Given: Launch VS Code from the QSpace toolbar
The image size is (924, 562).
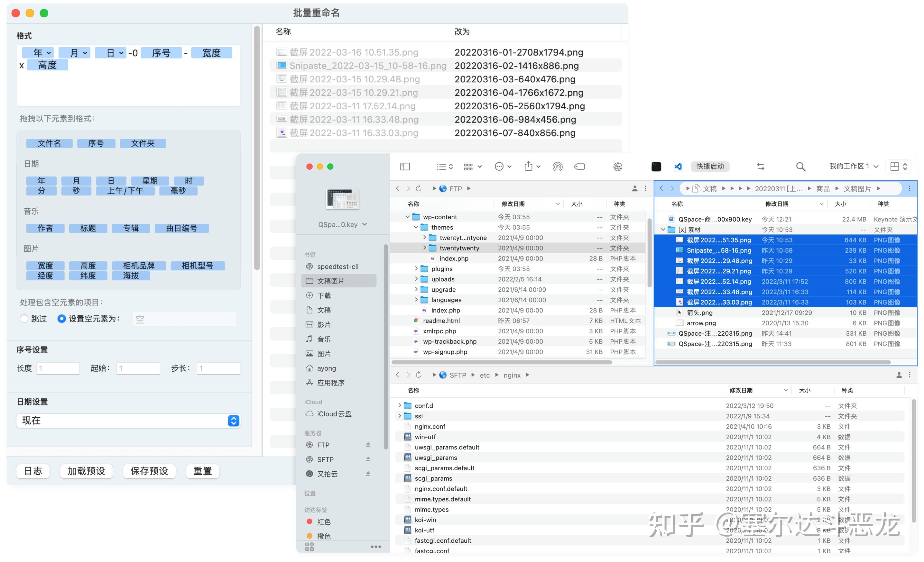Looking at the screenshot, I should (x=678, y=166).
